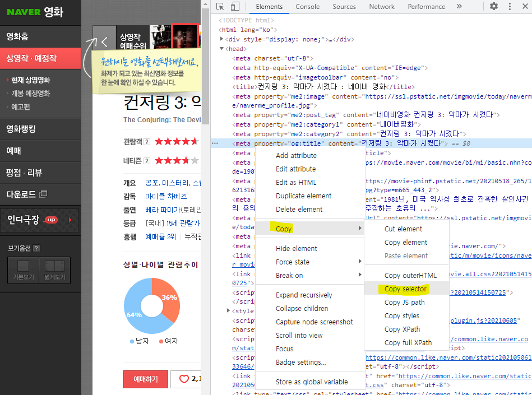Select the red-bordered movie poster thumbnail
Viewport: 532px width, 395px height.
[x=185, y=36]
